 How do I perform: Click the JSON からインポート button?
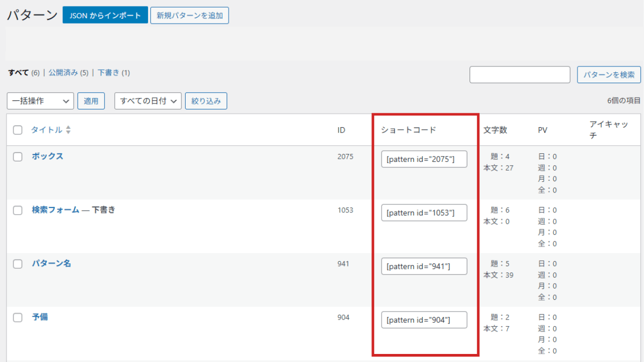pyautogui.click(x=105, y=15)
